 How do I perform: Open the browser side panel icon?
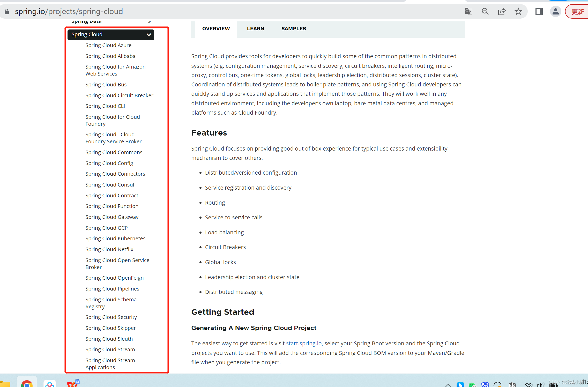pos(539,12)
